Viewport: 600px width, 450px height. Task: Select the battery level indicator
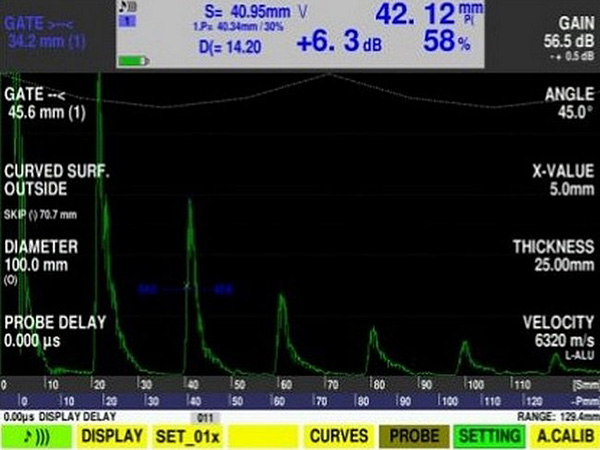point(133,61)
